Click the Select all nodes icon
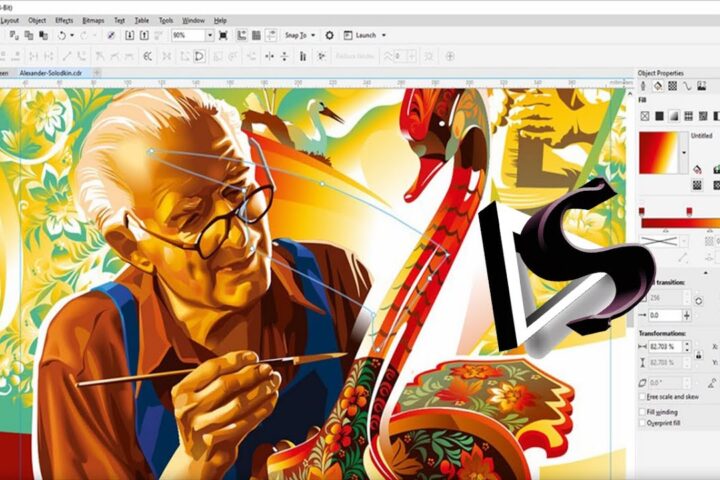720x480 pixels. [321, 56]
